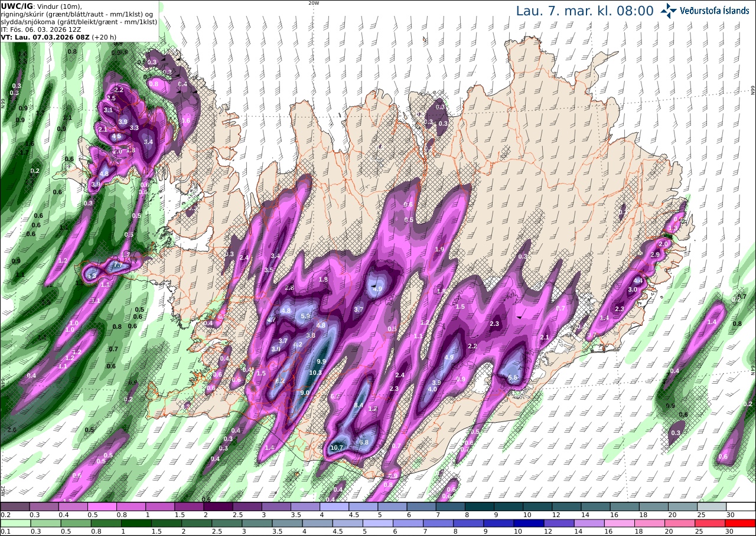Image resolution: width=756 pixels, height=536 pixels.
Task: Click the 9.0 precipitation value on map
Action: click(305, 393)
